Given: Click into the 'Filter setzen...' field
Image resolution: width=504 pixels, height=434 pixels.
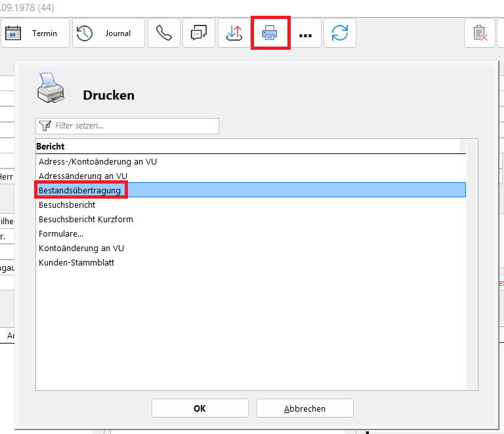Looking at the screenshot, I should [x=131, y=126].
